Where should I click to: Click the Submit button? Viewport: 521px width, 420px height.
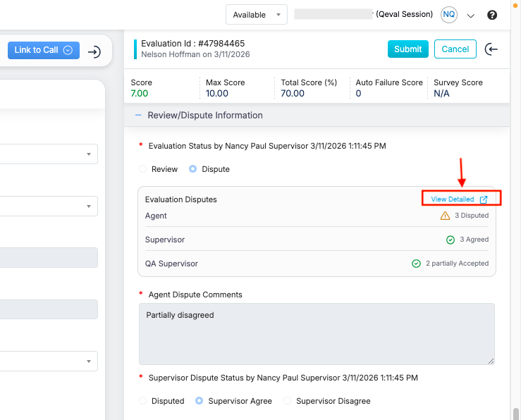pyautogui.click(x=407, y=49)
